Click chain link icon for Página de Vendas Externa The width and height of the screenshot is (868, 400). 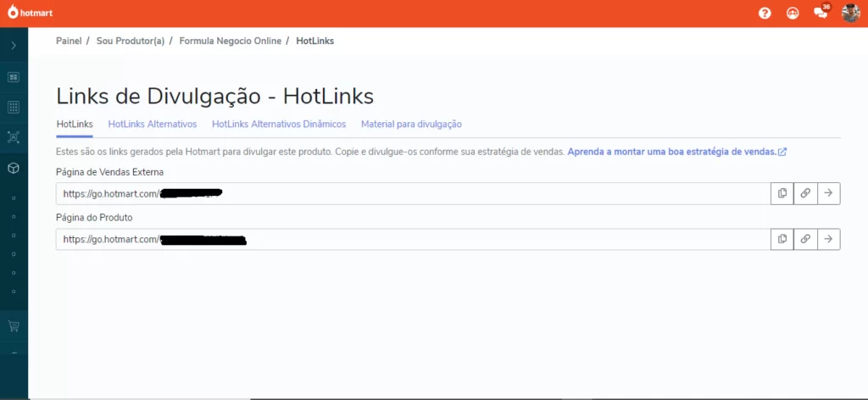coord(805,193)
